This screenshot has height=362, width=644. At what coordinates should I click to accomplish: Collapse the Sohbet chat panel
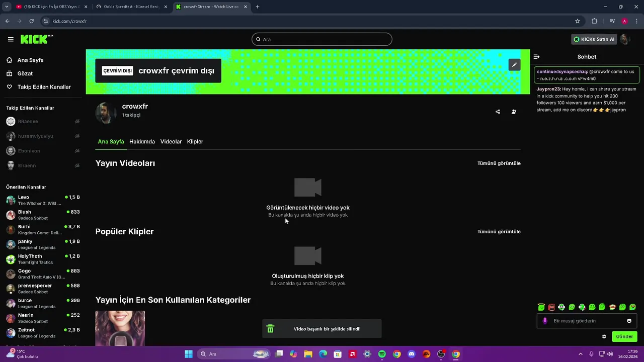(x=536, y=57)
